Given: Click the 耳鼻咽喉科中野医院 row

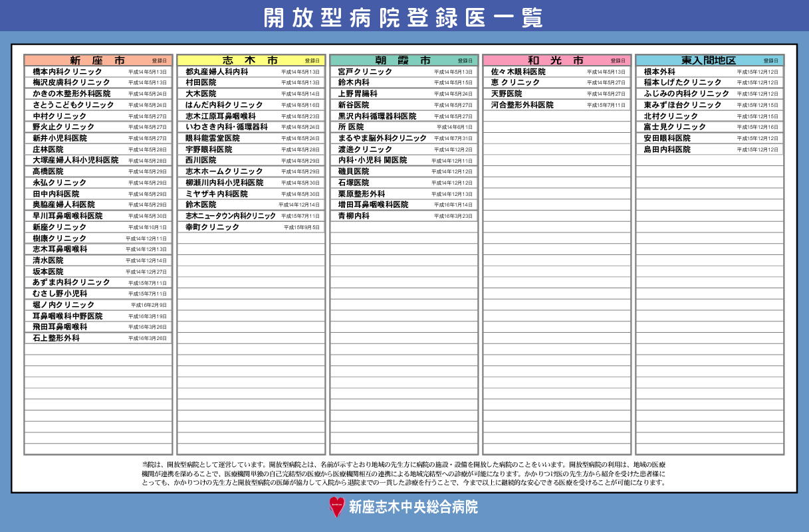Looking at the screenshot, I should [98, 316].
